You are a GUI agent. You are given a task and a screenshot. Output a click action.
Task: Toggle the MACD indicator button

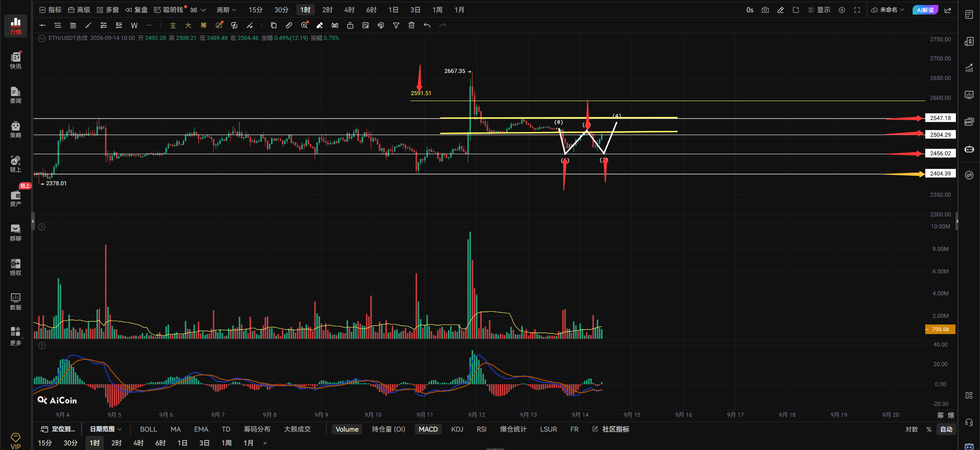click(x=428, y=429)
